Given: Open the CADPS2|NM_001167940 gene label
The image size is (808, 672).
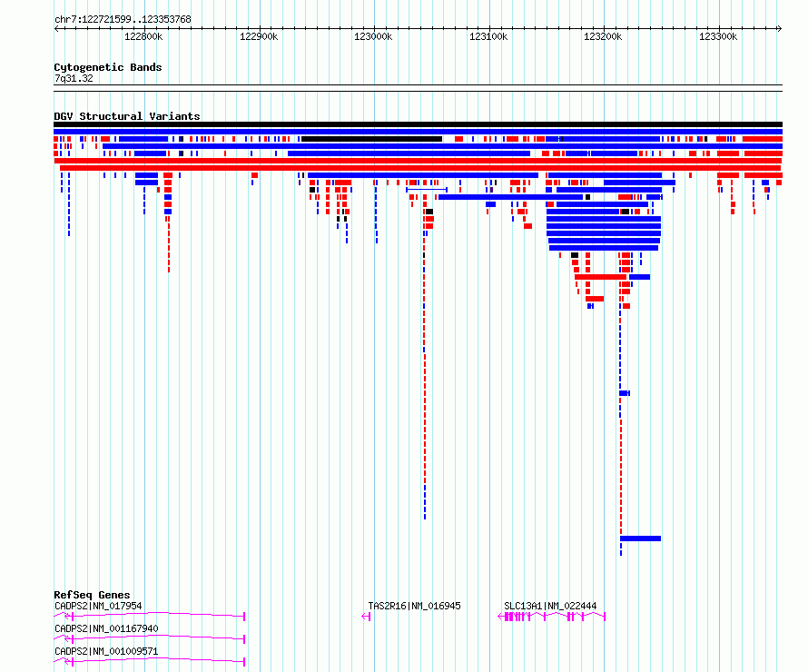Looking at the screenshot, I should [x=106, y=628].
